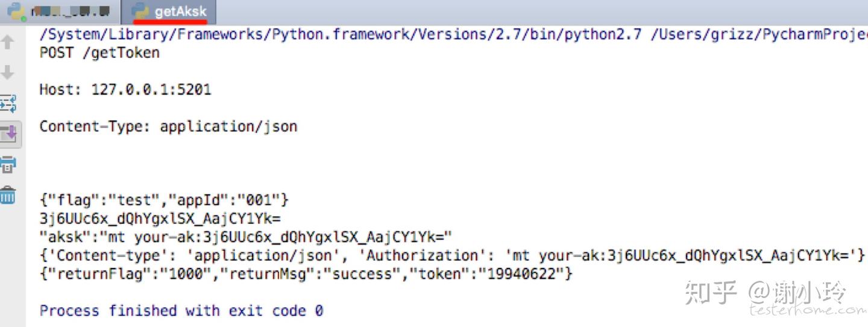Click the down stack trace arrow
Screen dimensions: 868x327
click(8, 73)
